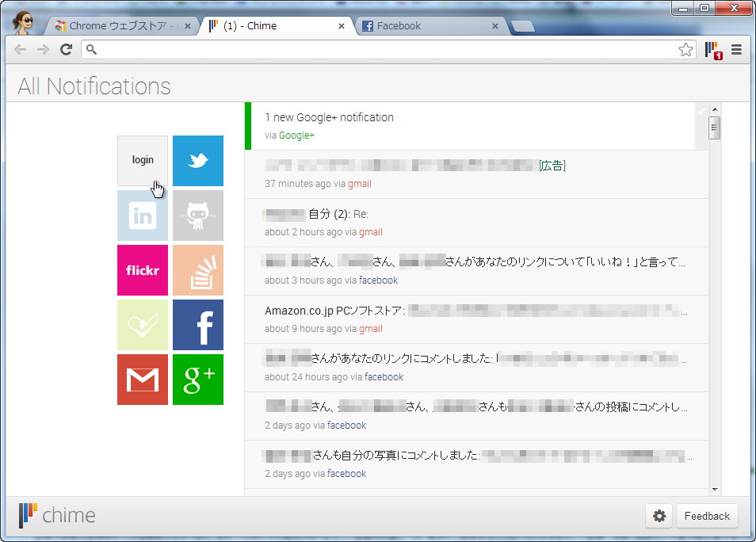Click the Google+ via link
756x542 pixels.
296,135
